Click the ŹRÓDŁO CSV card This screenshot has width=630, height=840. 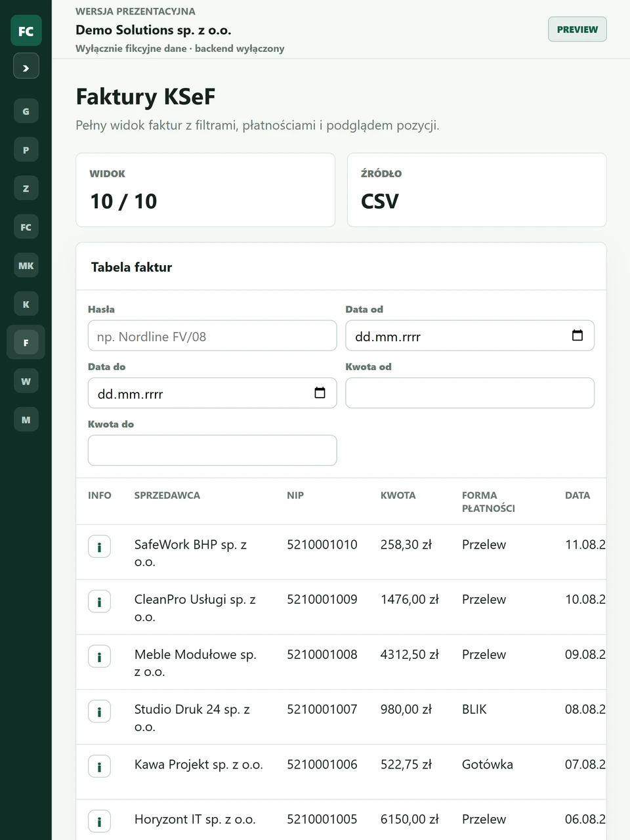tap(477, 190)
